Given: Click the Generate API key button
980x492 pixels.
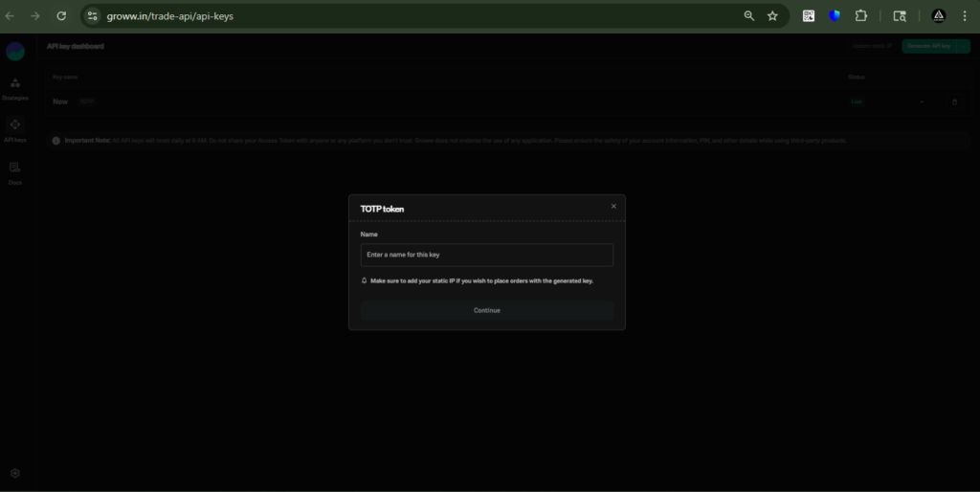Looking at the screenshot, I should click(928, 46).
